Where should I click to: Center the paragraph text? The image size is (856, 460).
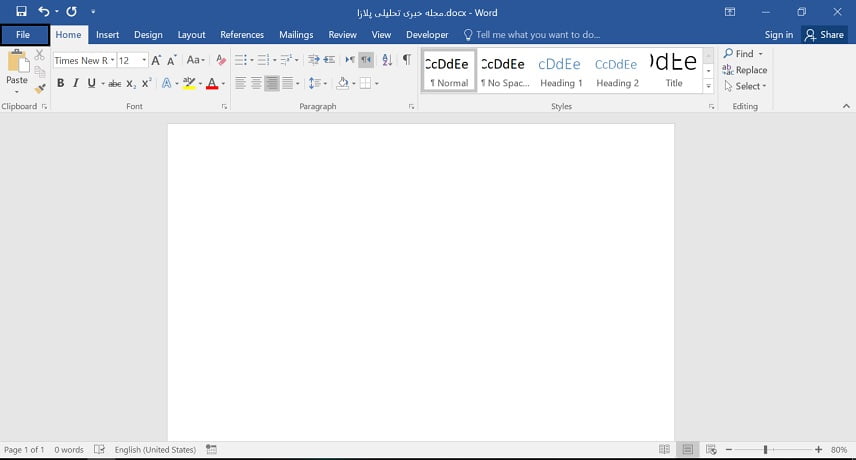(256, 83)
